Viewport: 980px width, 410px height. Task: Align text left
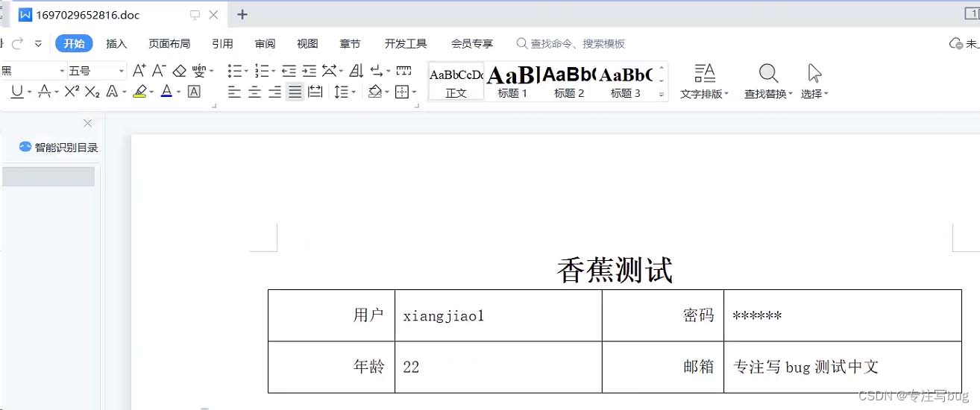[234, 92]
